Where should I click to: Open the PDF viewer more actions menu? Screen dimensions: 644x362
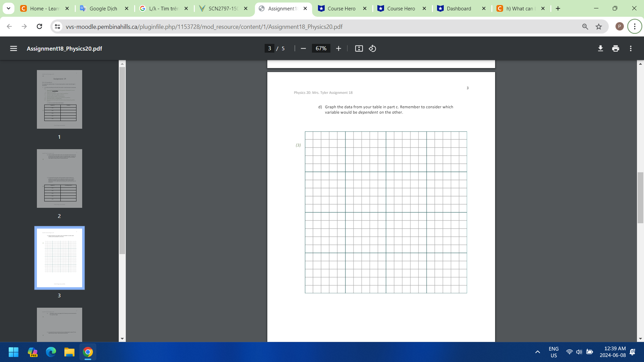(x=631, y=48)
